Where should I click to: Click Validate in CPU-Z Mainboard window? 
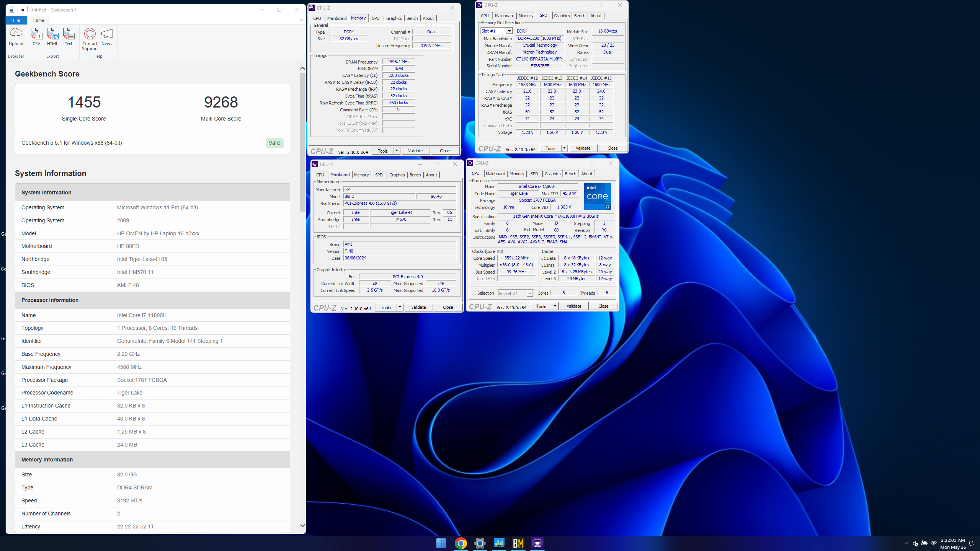(x=418, y=307)
